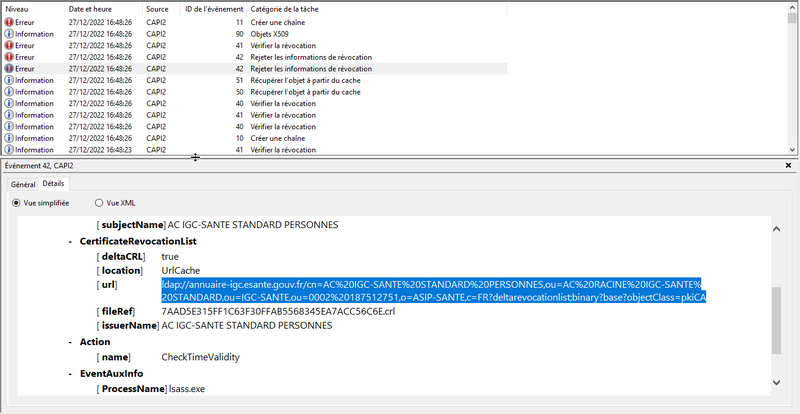Close the Événement 42 details pane

tap(790, 165)
